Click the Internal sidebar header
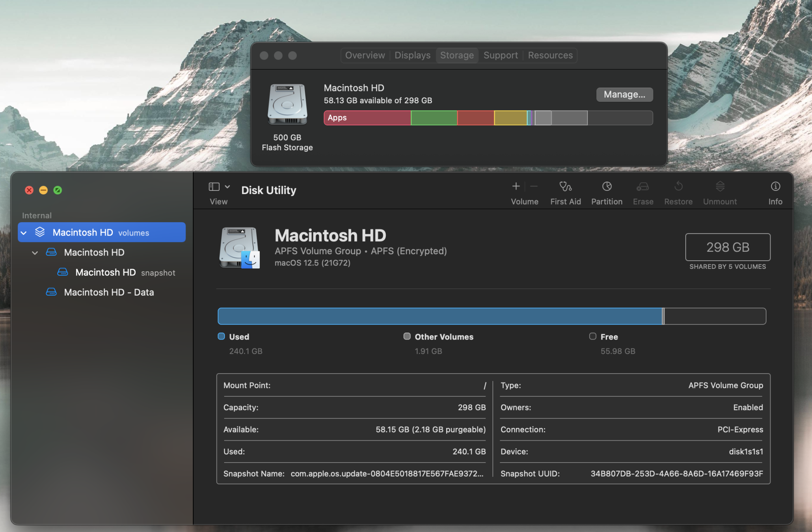The width and height of the screenshot is (812, 532). [x=37, y=215]
